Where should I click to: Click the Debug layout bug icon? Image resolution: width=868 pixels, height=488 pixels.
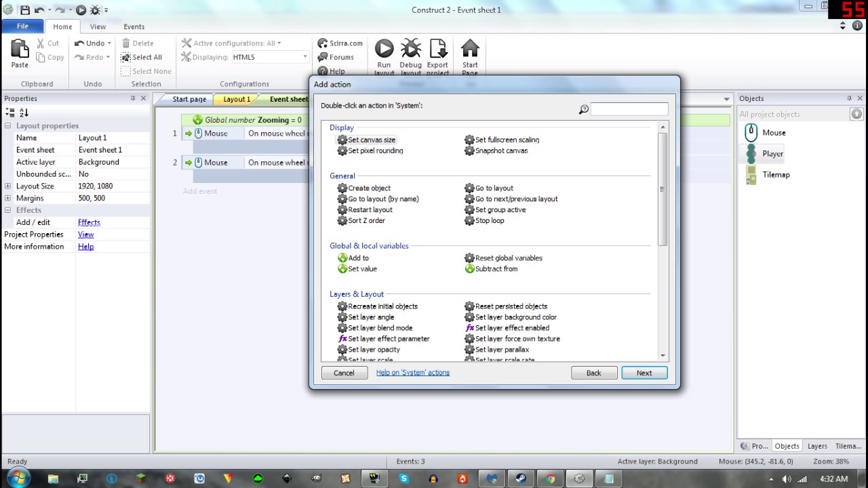click(x=410, y=49)
